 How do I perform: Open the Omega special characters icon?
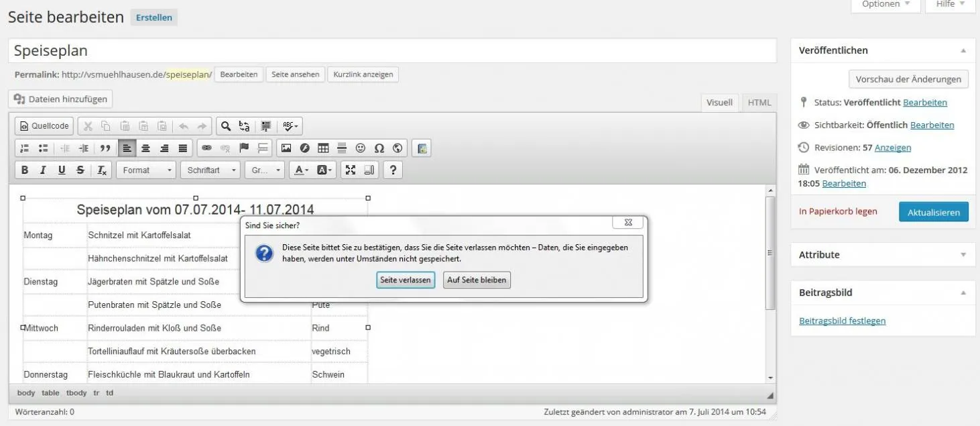click(379, 148)
